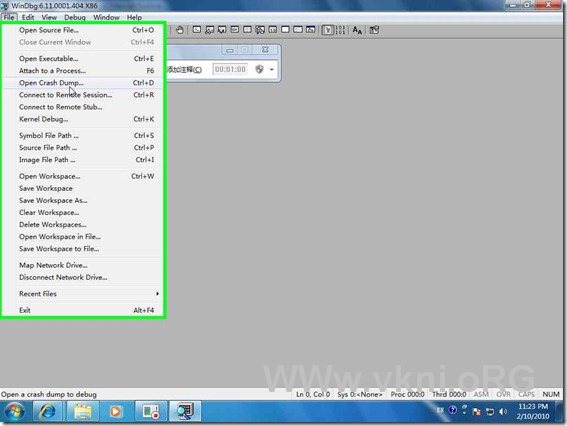
Task: Click the 'Thrd 000:0' status entry
Action: coord(449,394)
